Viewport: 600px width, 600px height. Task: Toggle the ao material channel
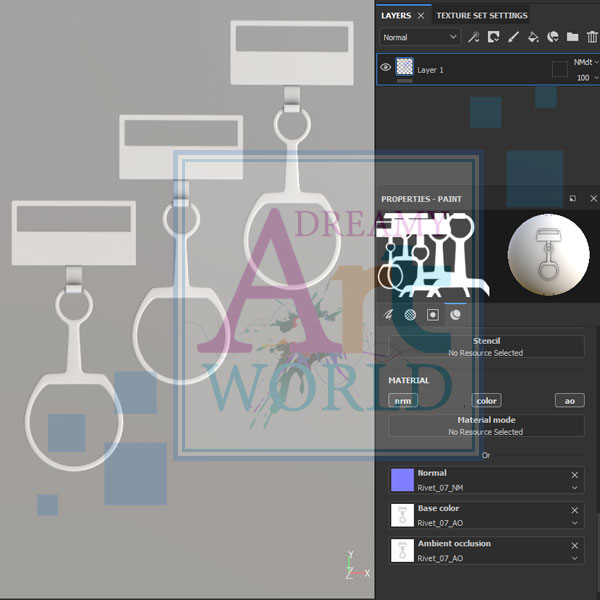click(x=569, y=401)
